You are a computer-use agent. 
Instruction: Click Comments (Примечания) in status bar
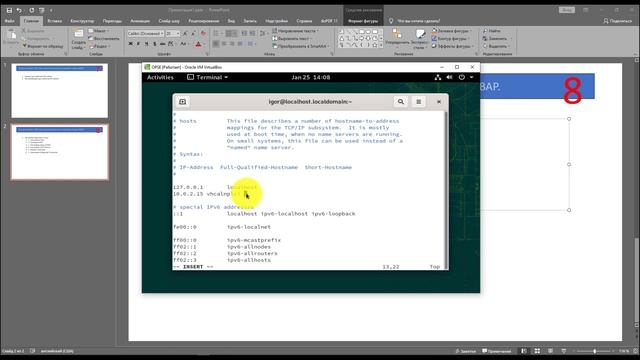coord(496,351)
